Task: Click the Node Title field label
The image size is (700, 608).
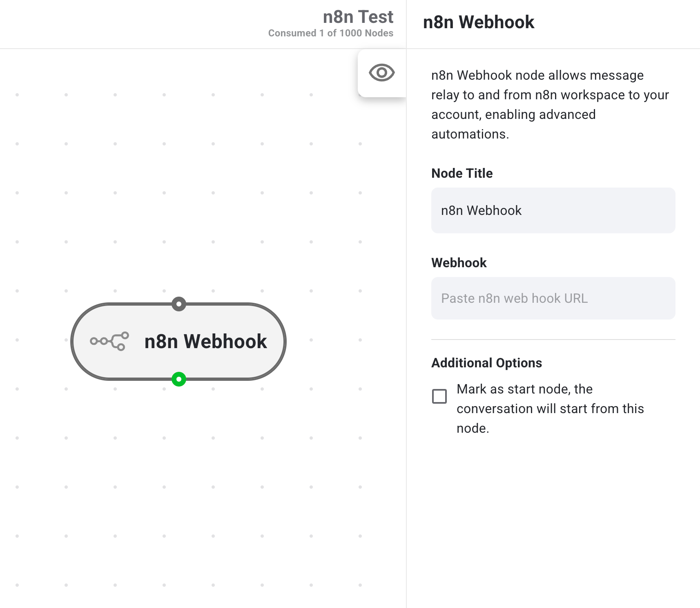Action: click(462, 173)
